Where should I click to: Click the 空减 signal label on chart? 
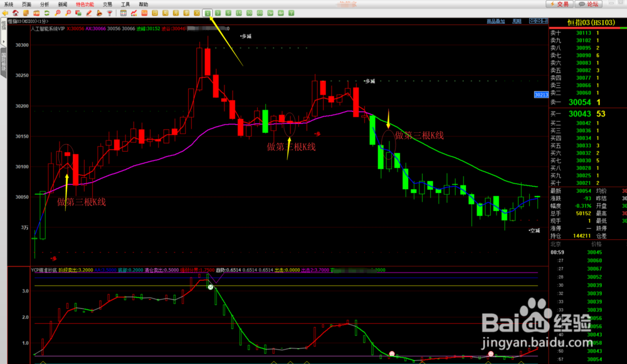tap(534, 231)
